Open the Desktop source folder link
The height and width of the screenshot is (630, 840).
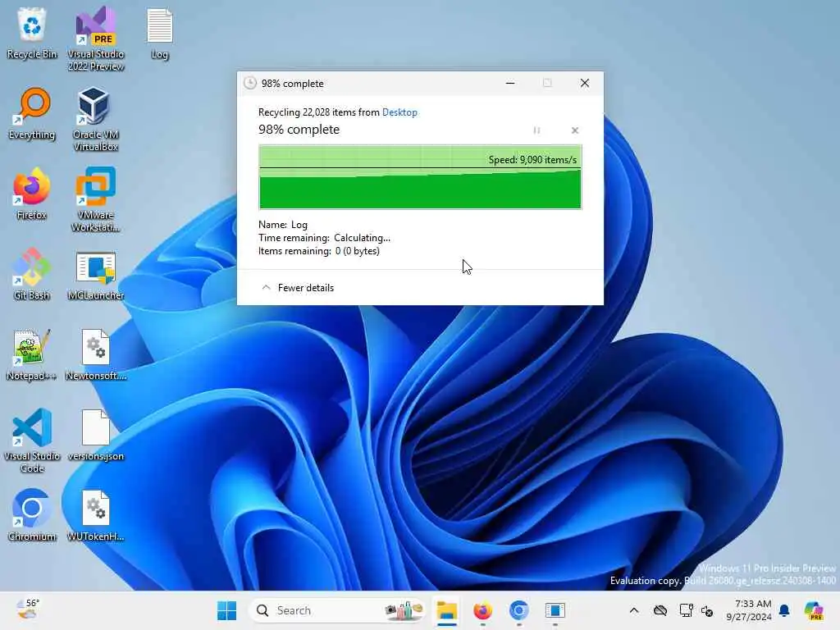click(x=399, y=112)
